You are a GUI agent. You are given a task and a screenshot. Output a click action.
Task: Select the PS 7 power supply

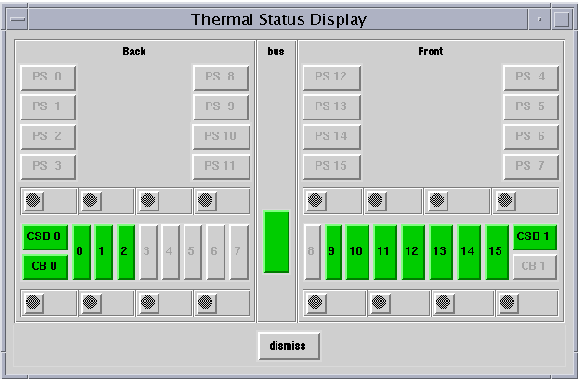tap(531, 167)
